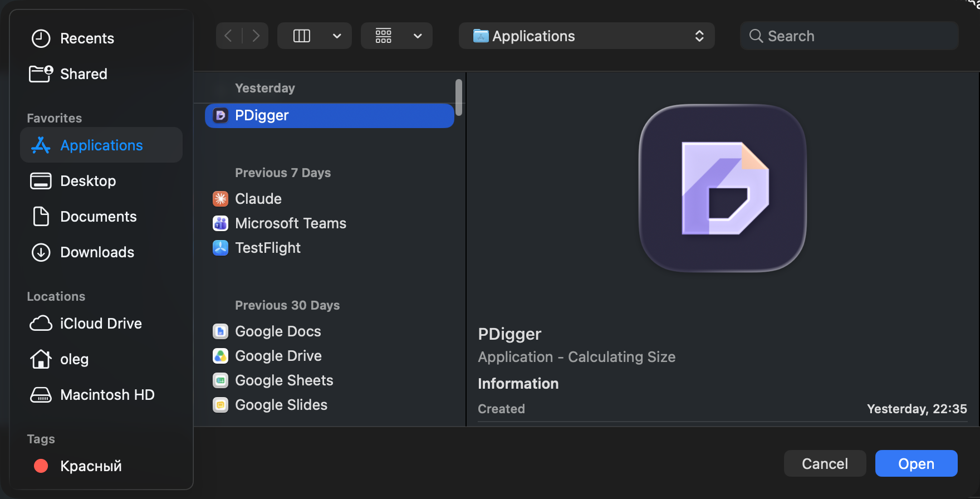980x499 pixels.
Task: Select Google Docs in the list
Action: (x=330, y=331)
